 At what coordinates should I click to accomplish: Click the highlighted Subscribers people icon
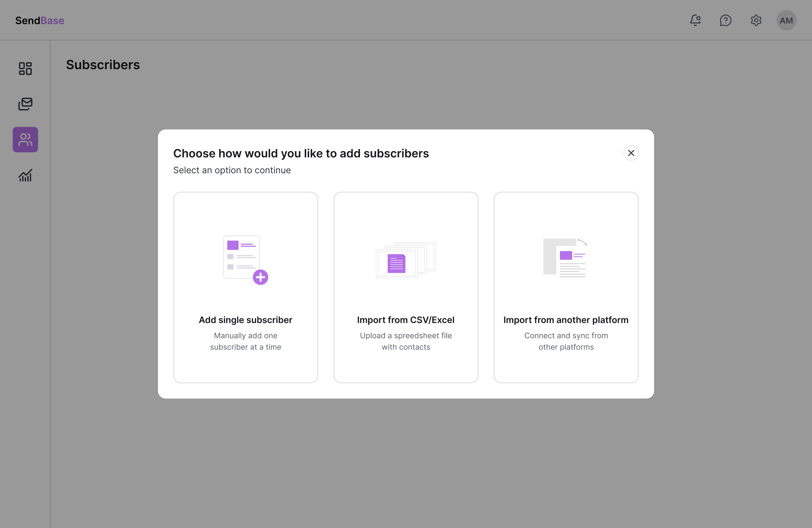click(x=25, y=139)
